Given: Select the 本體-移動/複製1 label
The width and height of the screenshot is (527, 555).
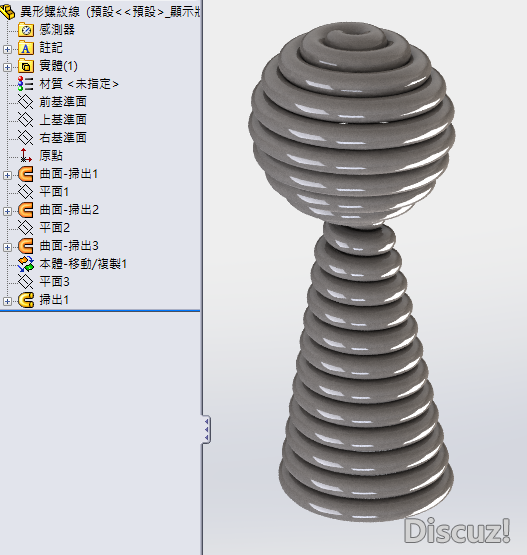Looking at the screenshot, I should (83, 264).
